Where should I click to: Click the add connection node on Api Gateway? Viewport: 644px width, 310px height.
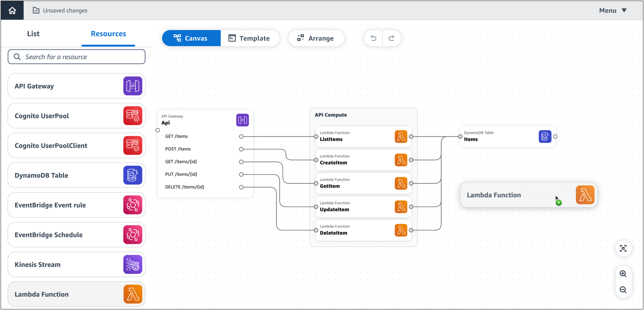157,130
